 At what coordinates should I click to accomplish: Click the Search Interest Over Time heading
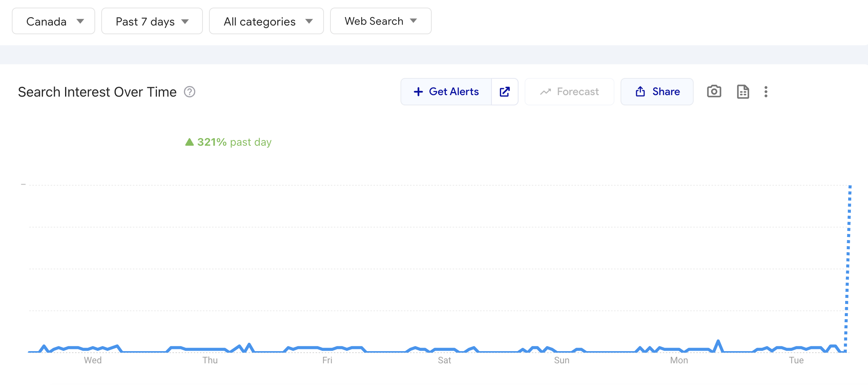pyautogui.click(x=97, y=92)
